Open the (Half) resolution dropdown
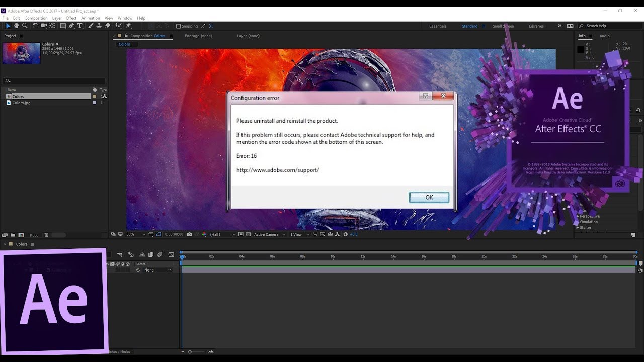The image size is (644, 362). [x=222, y=234]
